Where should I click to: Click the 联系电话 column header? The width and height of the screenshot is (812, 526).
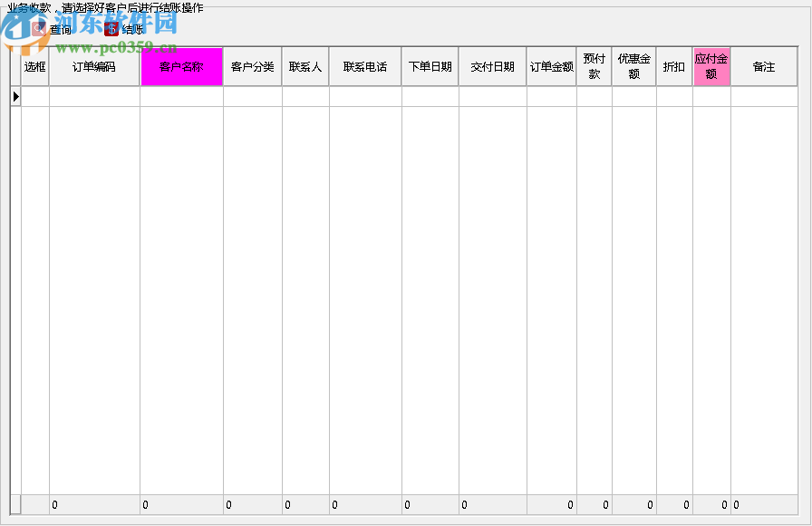pyautogui.click(x=365, y=67)
